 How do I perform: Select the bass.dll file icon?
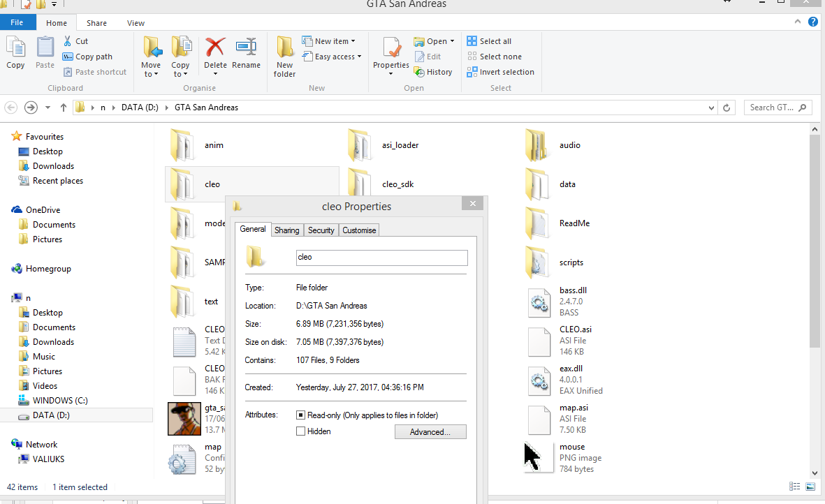coord(539,302)
